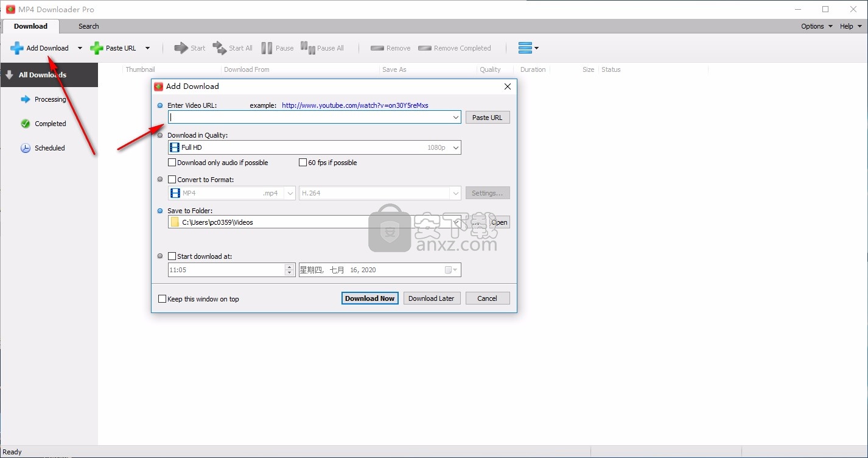
Task: Enable 60 fps if possible
Action: pos(303,163)
